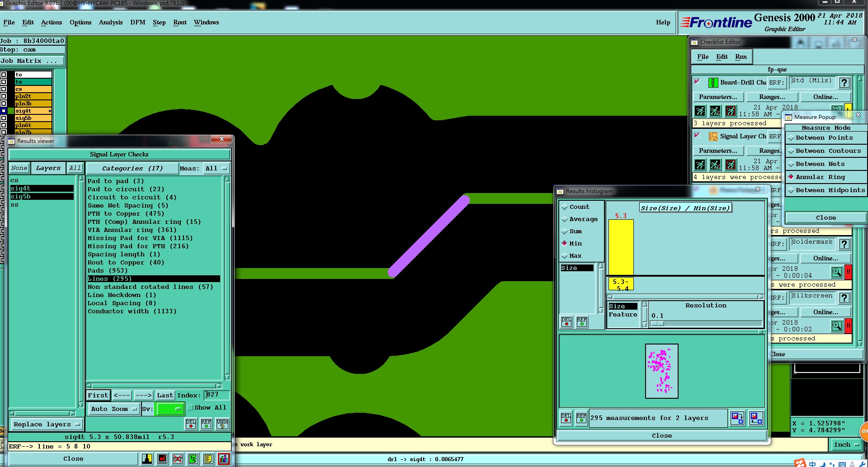The image size is (868, 467).
Task: Click the red-bordered runner icon under Board-Drill check
Action: tap(731, 111)
